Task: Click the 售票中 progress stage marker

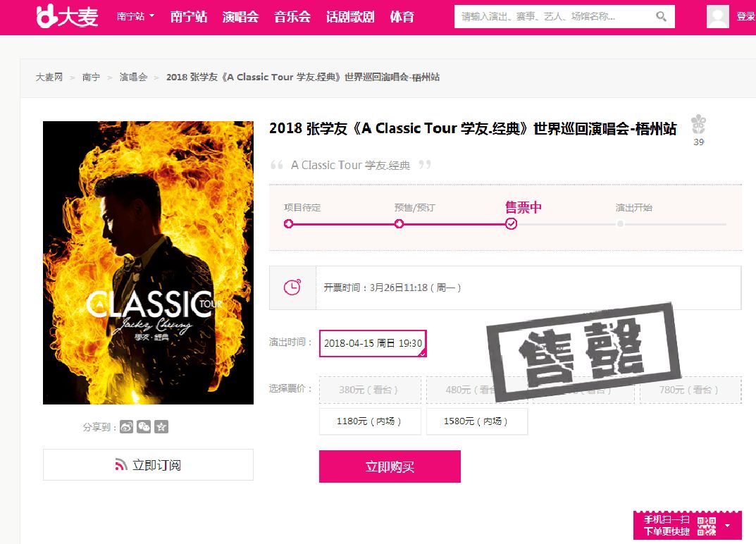Action: pos(511,224)
